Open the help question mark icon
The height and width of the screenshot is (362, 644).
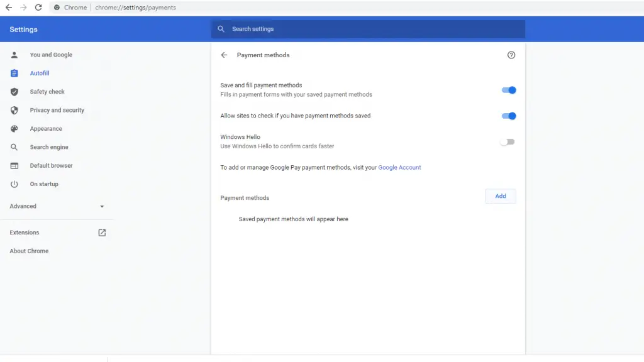tap(511, 55)
